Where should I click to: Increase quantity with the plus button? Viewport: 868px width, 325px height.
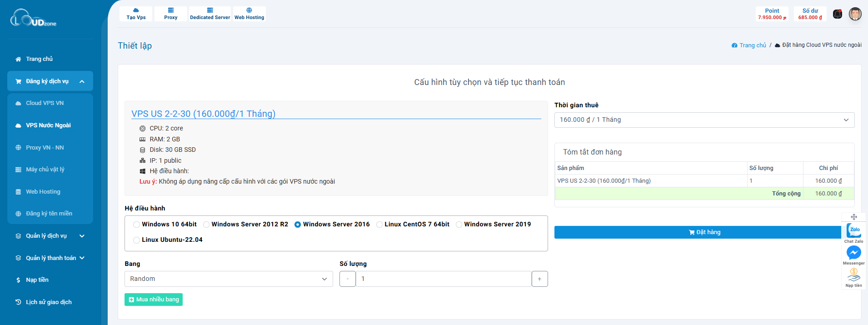(x=539, y=279)
